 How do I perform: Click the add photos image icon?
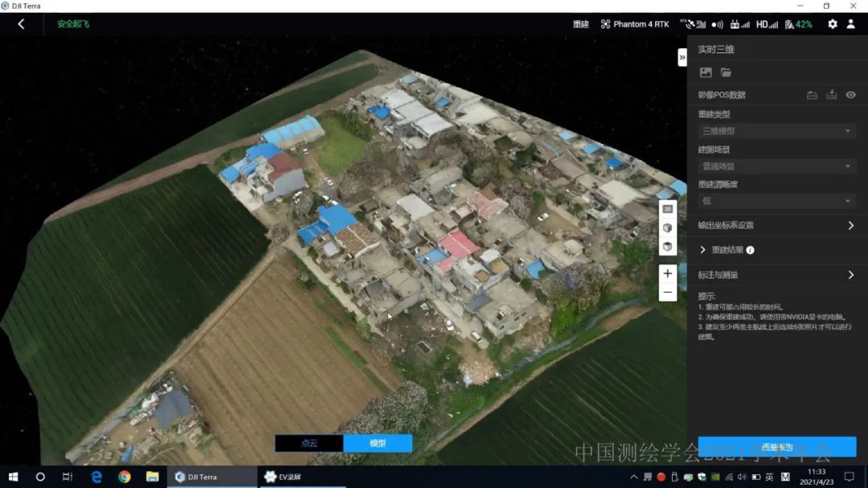click(x=706, y=72)
